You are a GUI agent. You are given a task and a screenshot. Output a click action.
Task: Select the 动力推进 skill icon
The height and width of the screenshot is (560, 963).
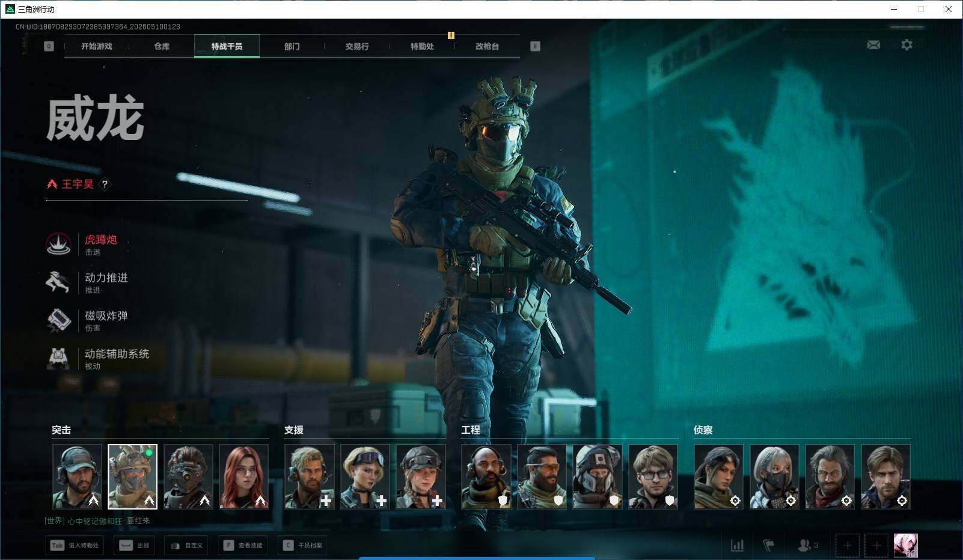[58, 282]
